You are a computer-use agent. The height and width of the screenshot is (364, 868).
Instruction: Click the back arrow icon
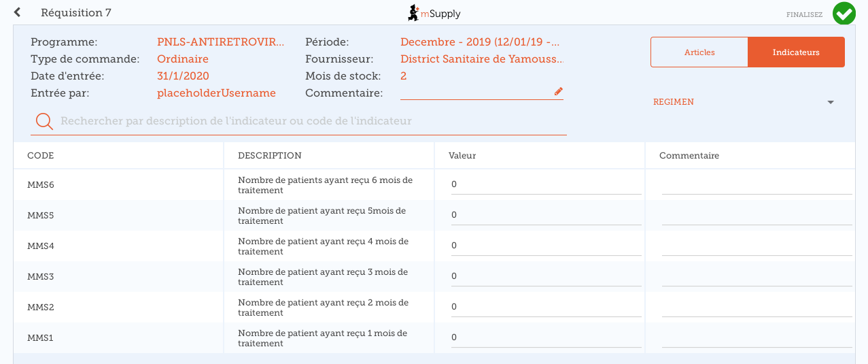pyautogui.click(x=17, y=12)
